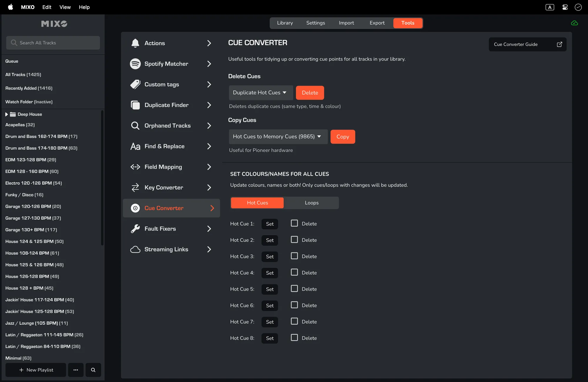
Task: Switch to the Loops tab
Action: (x=311, y=203)
